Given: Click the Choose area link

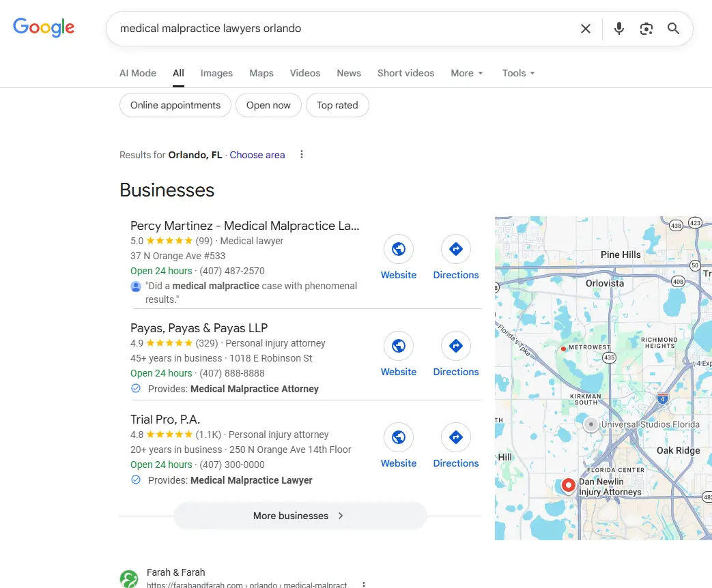Looking at the screenshot, I should (257, 155).
